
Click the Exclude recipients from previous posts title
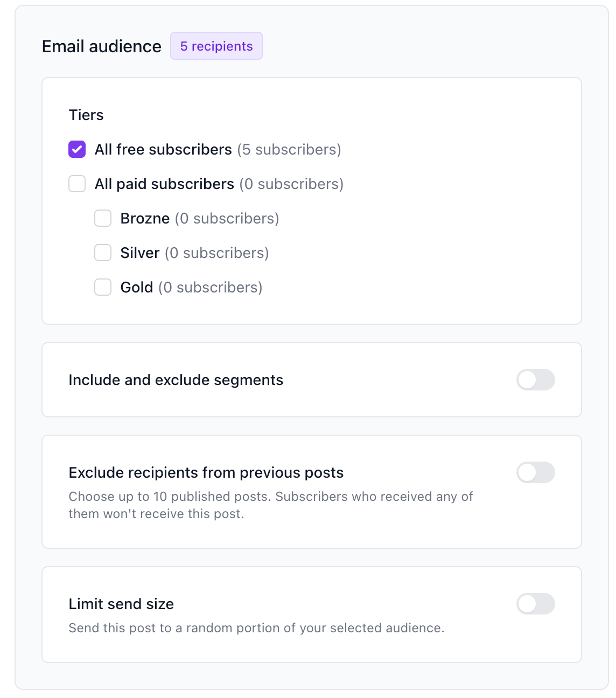point(206,472)
